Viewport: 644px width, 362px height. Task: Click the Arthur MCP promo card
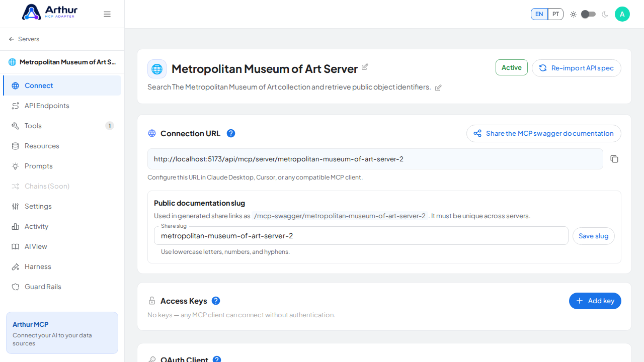62,333
